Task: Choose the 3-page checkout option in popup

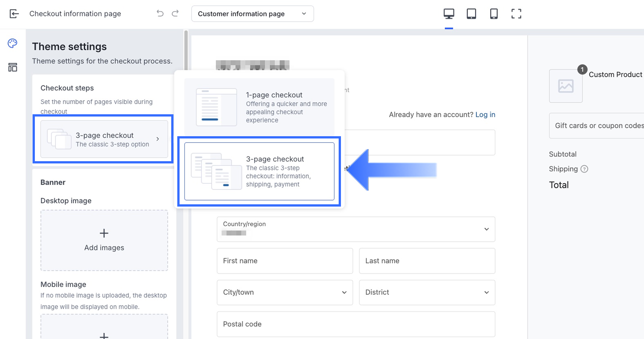Action: [x=259, y=171]
